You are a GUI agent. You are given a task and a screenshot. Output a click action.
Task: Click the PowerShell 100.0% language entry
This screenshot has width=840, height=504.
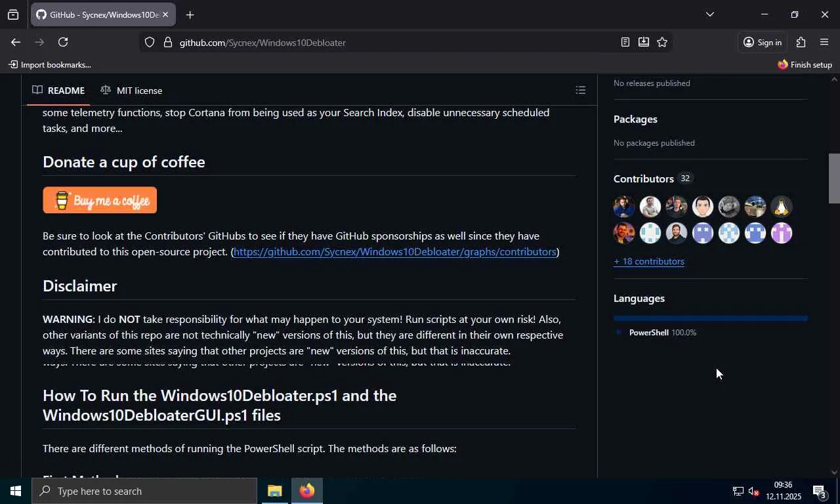point(656,333)
